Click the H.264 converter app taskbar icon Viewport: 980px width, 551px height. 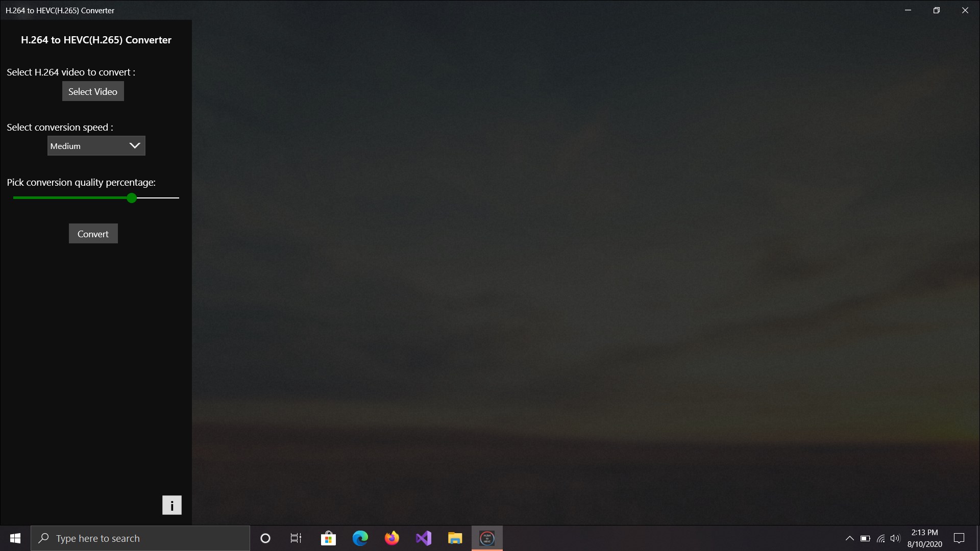tap(487, 538)
